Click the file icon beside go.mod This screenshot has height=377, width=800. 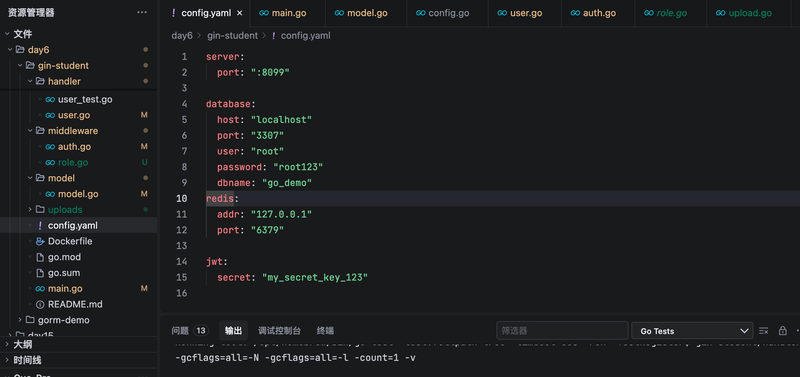[x=40, y=257]
